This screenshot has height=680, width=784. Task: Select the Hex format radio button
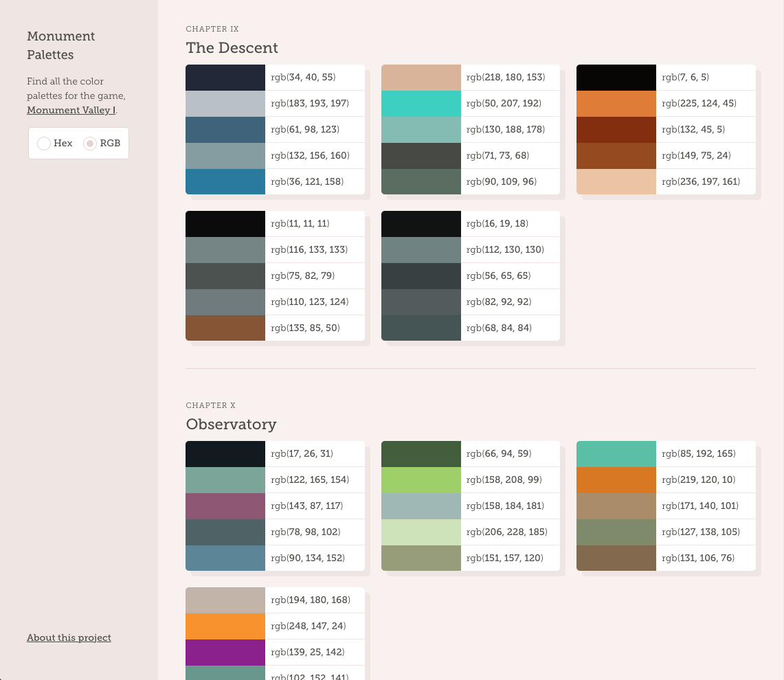pos(44,143)
